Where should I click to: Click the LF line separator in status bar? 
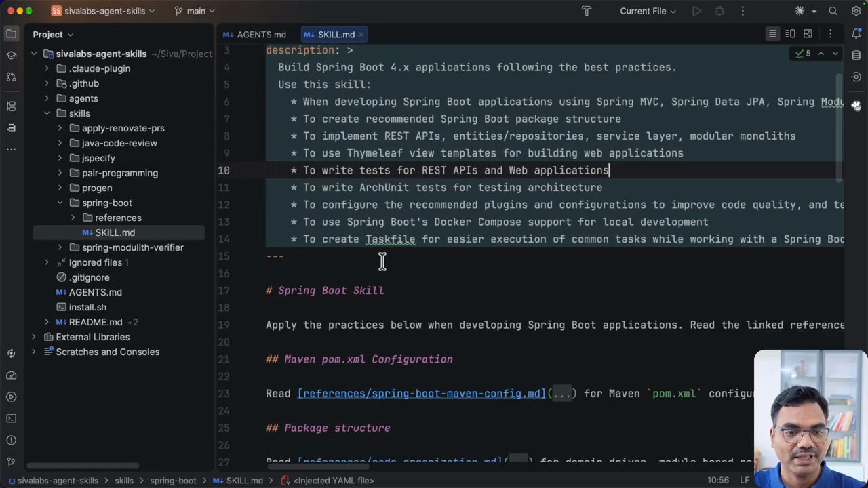coord(744,480)
